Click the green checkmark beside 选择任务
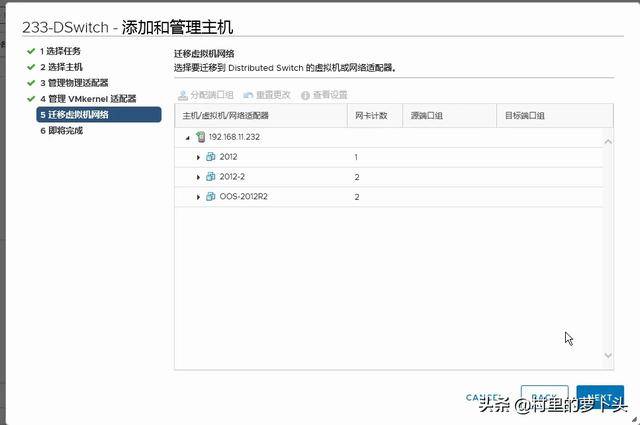This screenshot has width=640, height=425. pyautogui.click(x=31, y=51)
